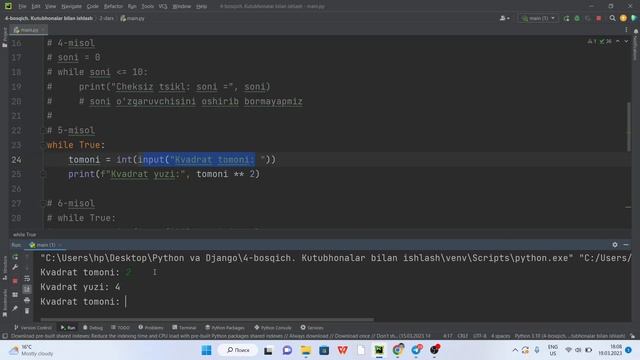Click the console horizontal scrollbar
The image size is (640, 360).
pos(207,320)
